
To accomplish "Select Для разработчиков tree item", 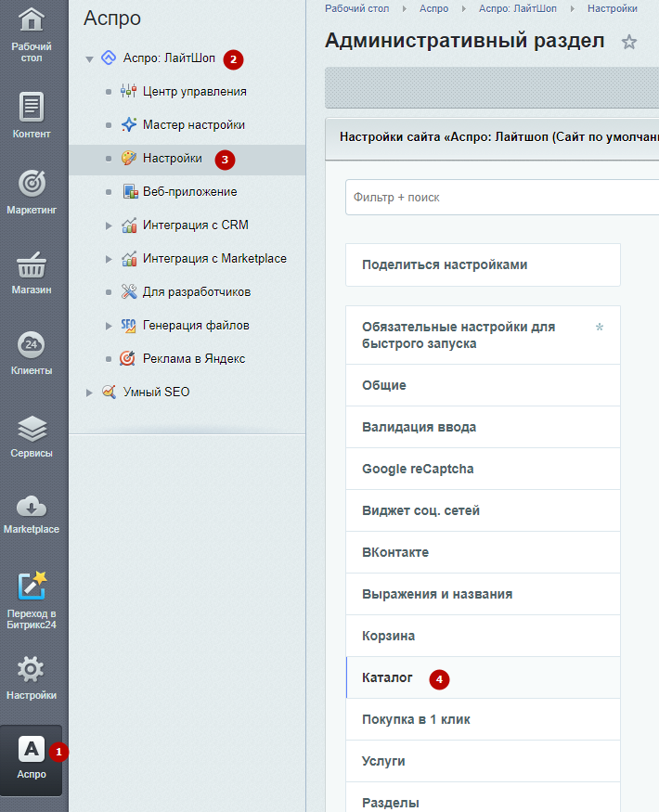I will [197, 291].
